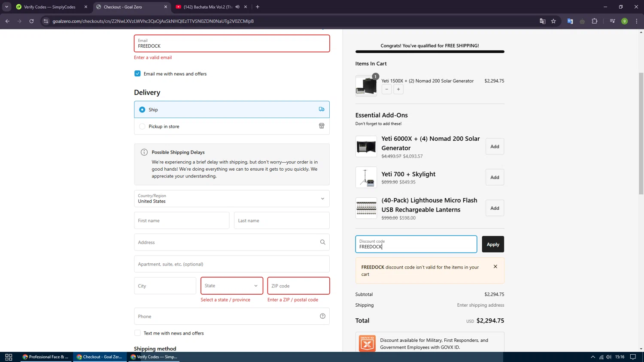Add Yeti 6000X + (4) Nomad 200 to cart
The height and width of the screenshot is (362, 644).
coord(495,147)
